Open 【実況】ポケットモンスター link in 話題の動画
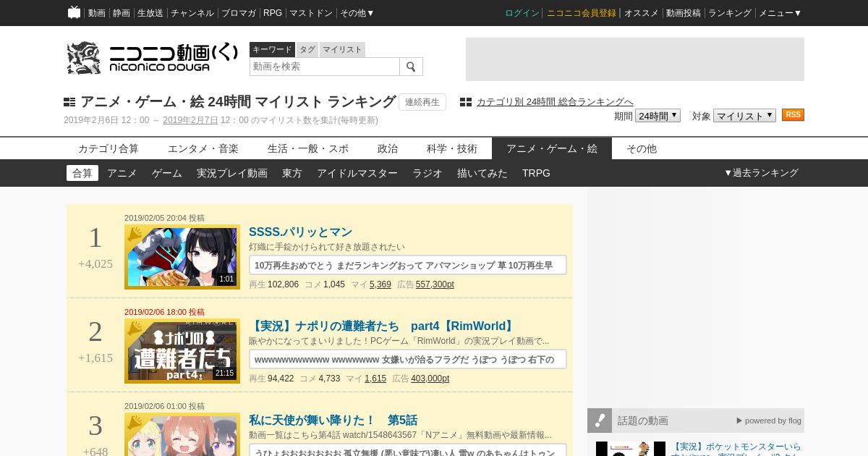Image resolution: width=868 pixels, height=456 pixels. pyautogui.click(x=736, y=447)
